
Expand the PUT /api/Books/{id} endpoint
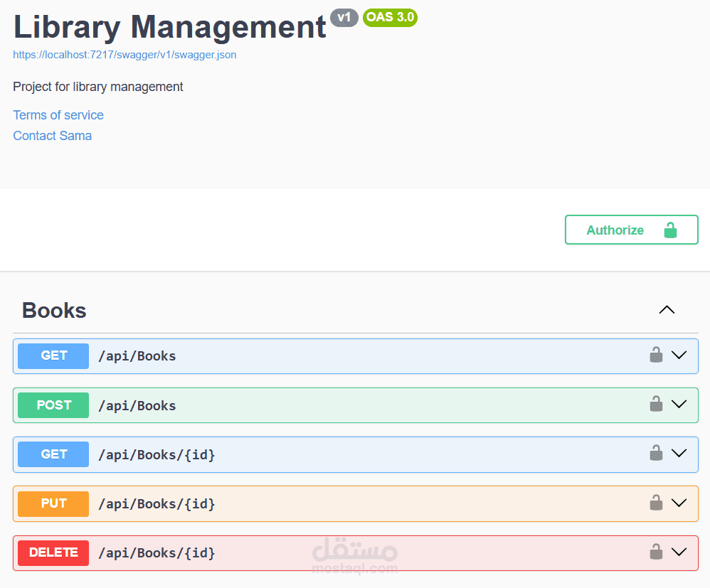[679, 502]
